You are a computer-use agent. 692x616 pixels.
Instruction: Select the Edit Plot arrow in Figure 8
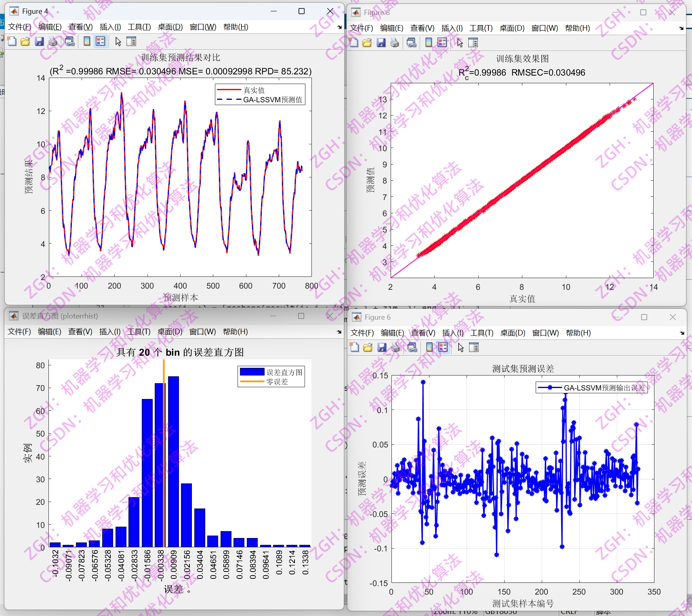461,43
